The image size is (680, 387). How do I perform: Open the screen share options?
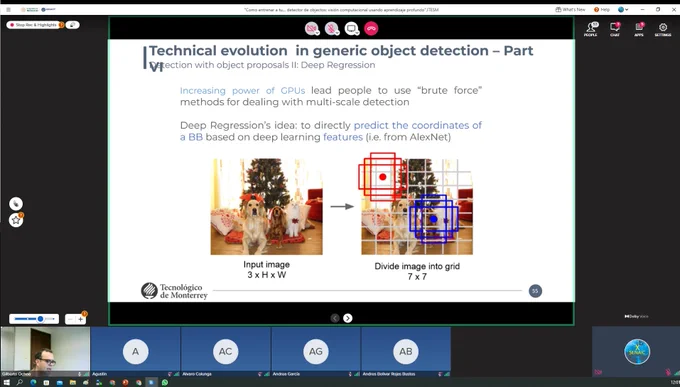[351, 28]
